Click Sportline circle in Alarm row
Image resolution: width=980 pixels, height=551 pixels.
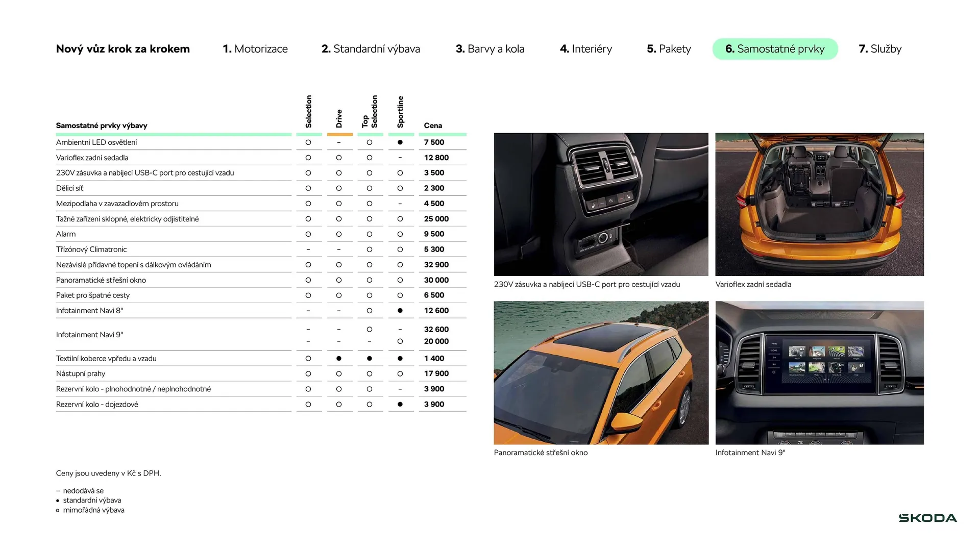(x=400, y=234)
